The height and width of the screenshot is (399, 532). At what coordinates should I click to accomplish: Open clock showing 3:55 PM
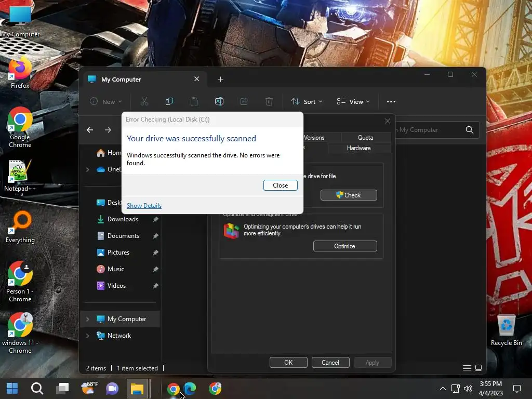coord(490,389)
